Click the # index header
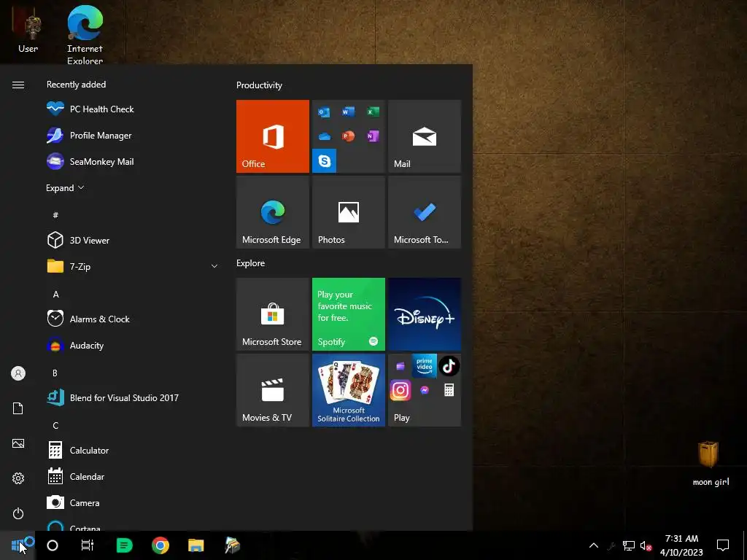 55,215
